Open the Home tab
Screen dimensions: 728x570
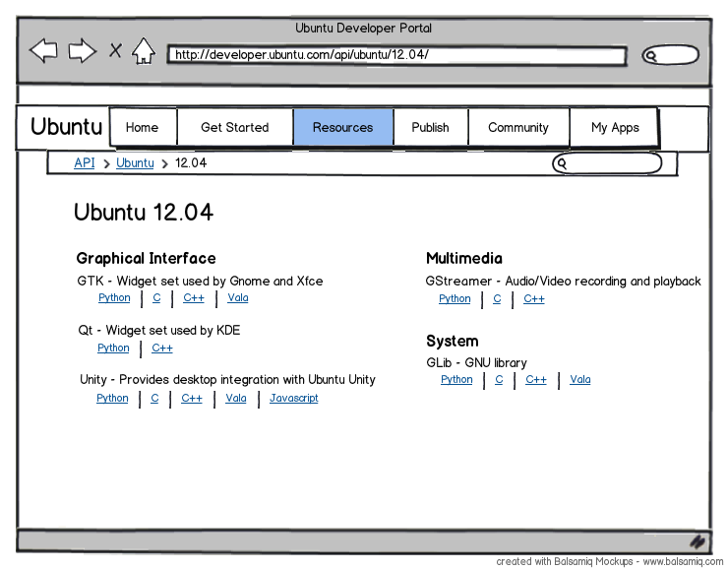click(x=144, y=127)
